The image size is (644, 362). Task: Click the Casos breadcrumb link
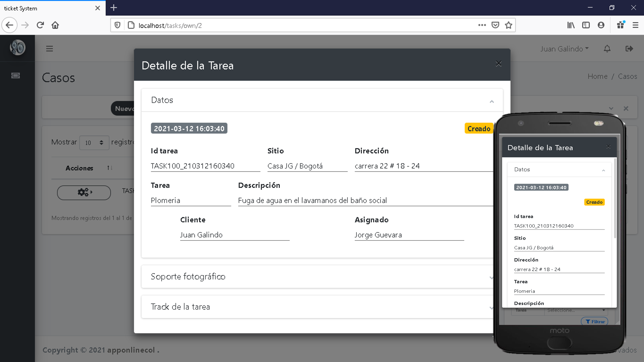627,76
